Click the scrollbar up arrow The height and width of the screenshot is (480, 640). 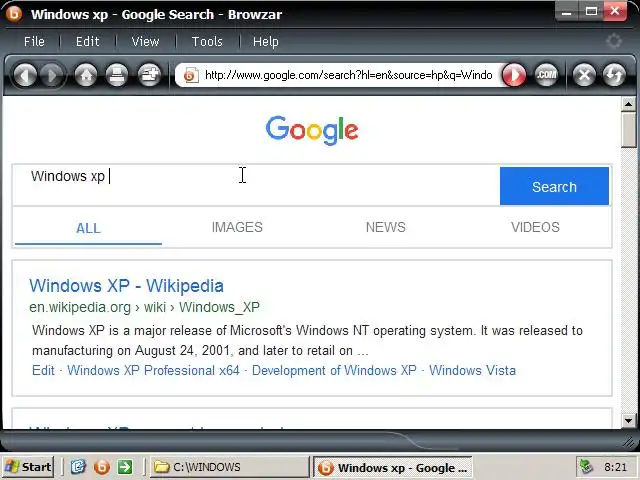tap(629, 104)
